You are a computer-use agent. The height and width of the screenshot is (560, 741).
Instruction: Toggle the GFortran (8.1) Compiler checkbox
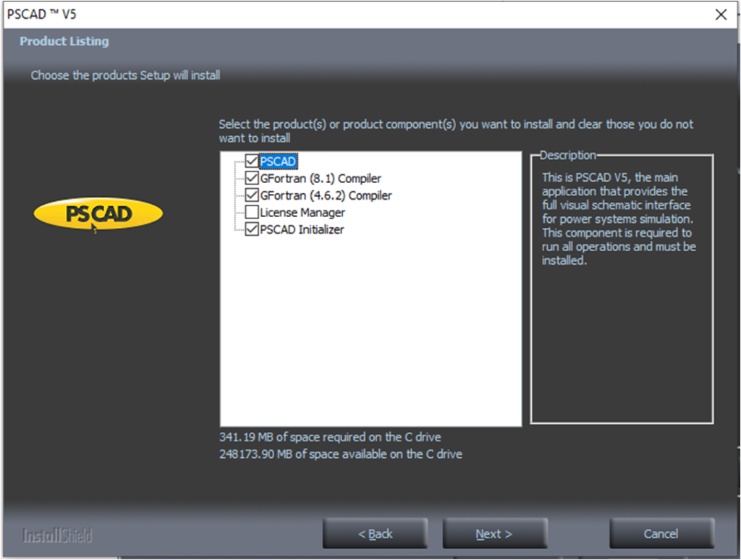pos(252,178)
